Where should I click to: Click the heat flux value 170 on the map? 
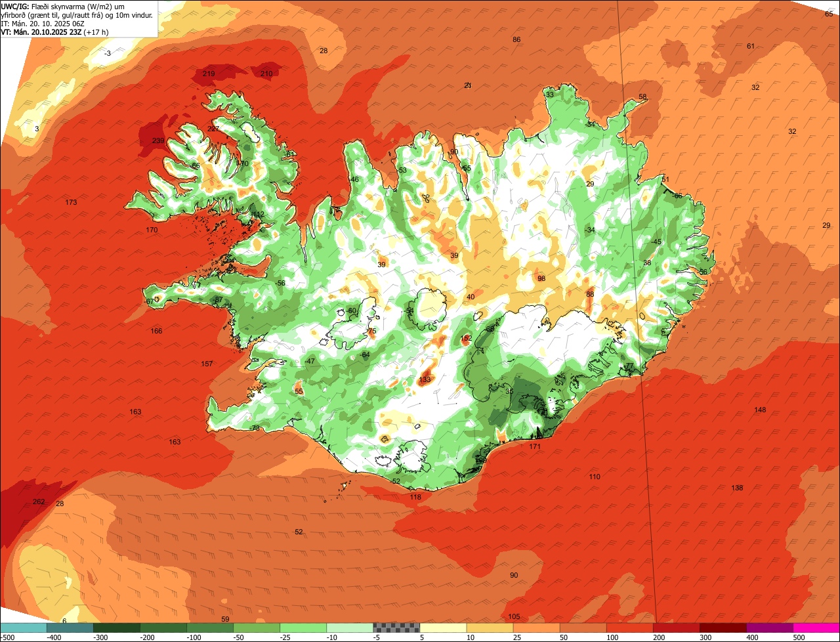152,230
